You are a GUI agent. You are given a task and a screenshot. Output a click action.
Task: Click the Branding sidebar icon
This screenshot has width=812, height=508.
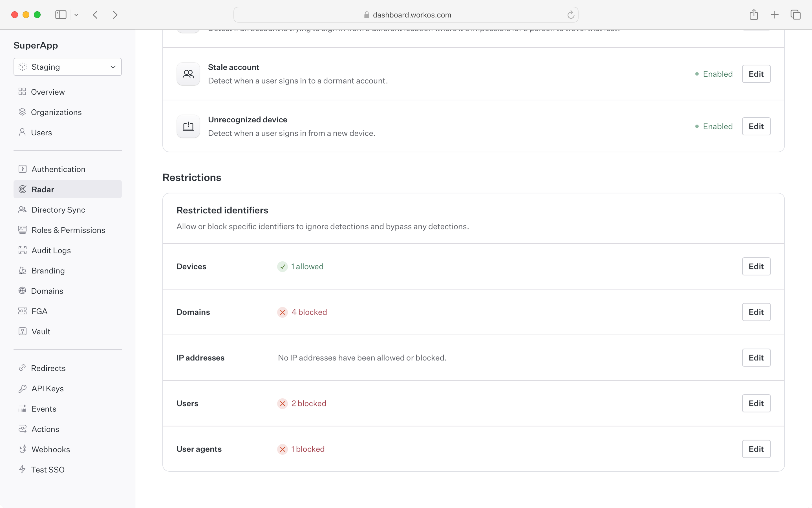(23, 270)
